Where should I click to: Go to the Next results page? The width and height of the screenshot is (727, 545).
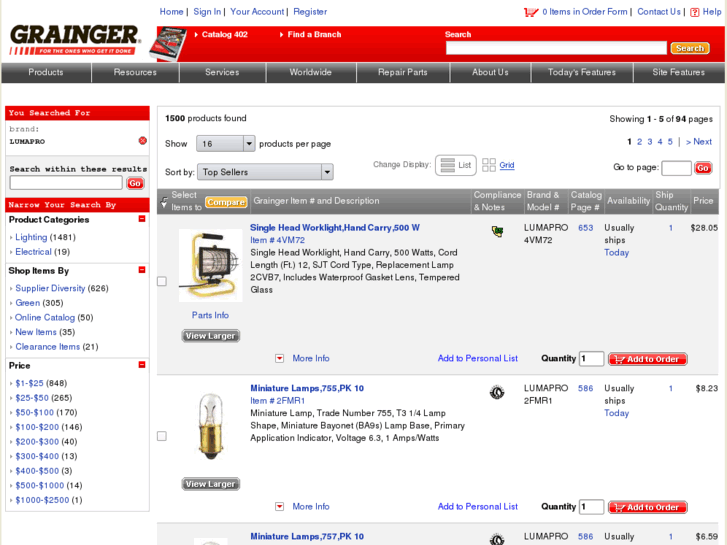pyautogui.click(x=699, y=142)
